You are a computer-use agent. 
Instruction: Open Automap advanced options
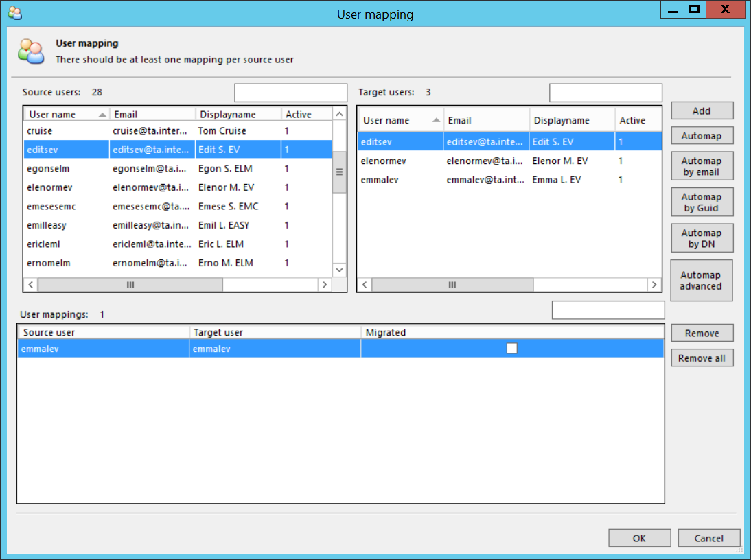(x=701, y=281)
